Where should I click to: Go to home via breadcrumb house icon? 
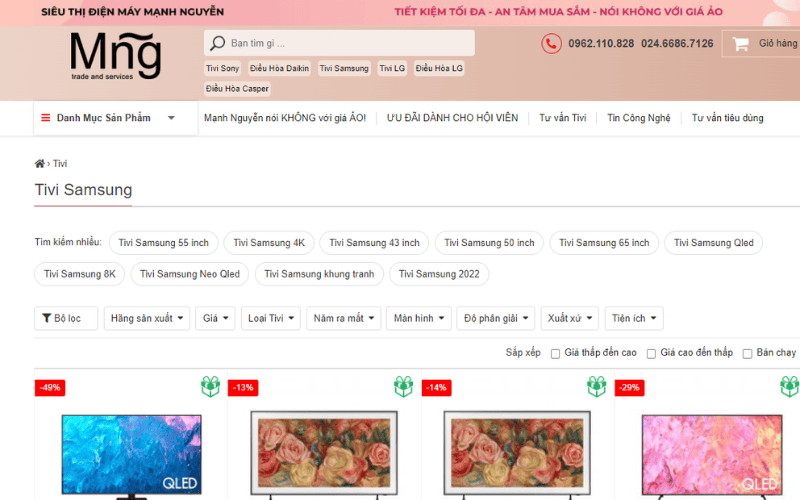point(39,163)
